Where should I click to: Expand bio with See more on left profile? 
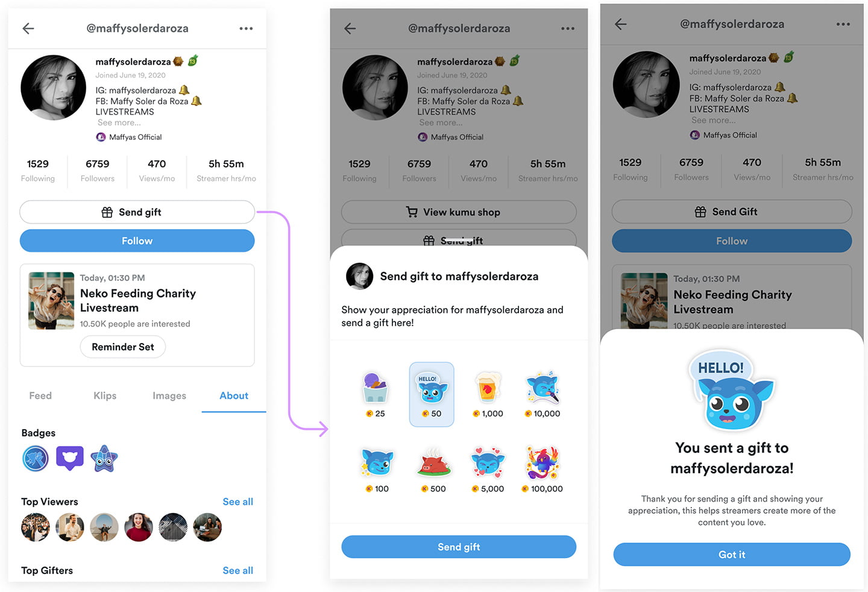pyautogui.click(x=119, y=122)
